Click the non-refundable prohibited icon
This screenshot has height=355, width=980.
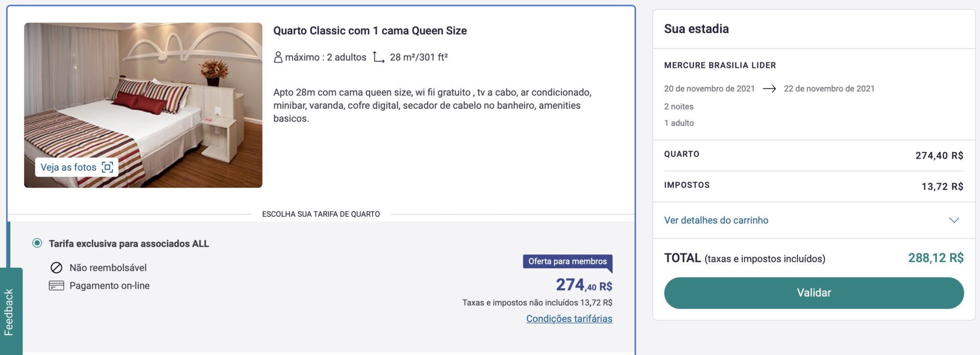(x=57, y=268)
